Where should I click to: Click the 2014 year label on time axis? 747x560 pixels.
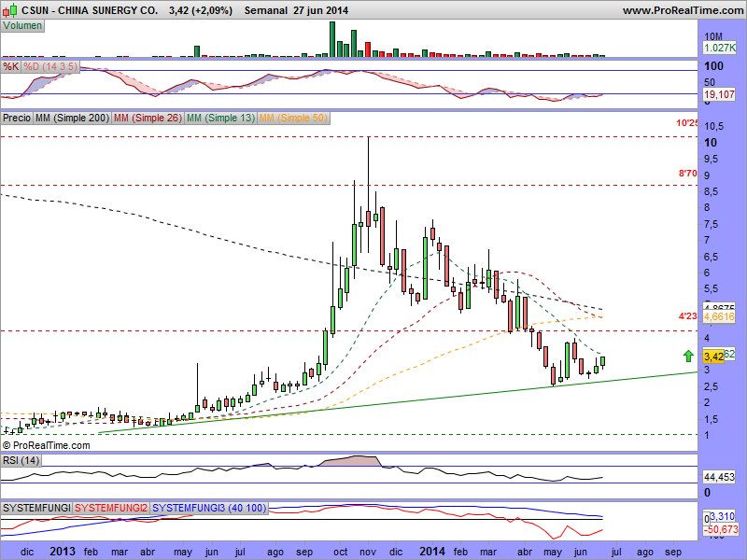click(x=431, y=551)
